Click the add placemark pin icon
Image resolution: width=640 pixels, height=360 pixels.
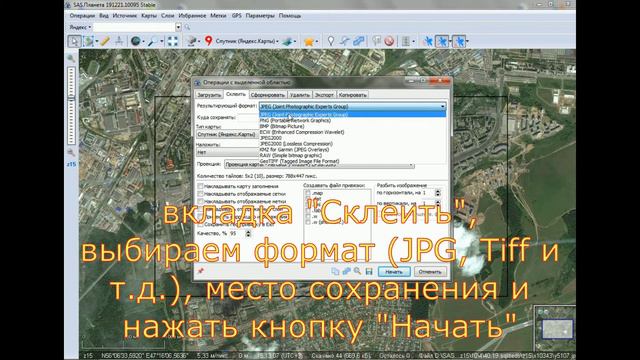pos(331,41)
